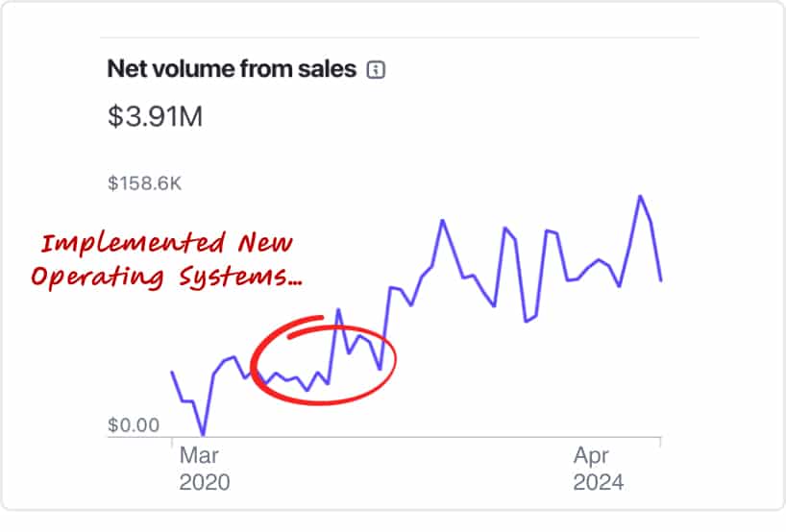Click the line's lowest point touching $0.00
The height and width of the screenshot is (532, 786).
coord(203,434)
